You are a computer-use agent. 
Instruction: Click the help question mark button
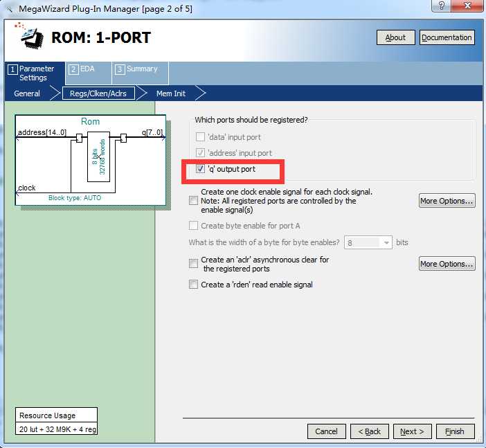click(x=442, y=6)
